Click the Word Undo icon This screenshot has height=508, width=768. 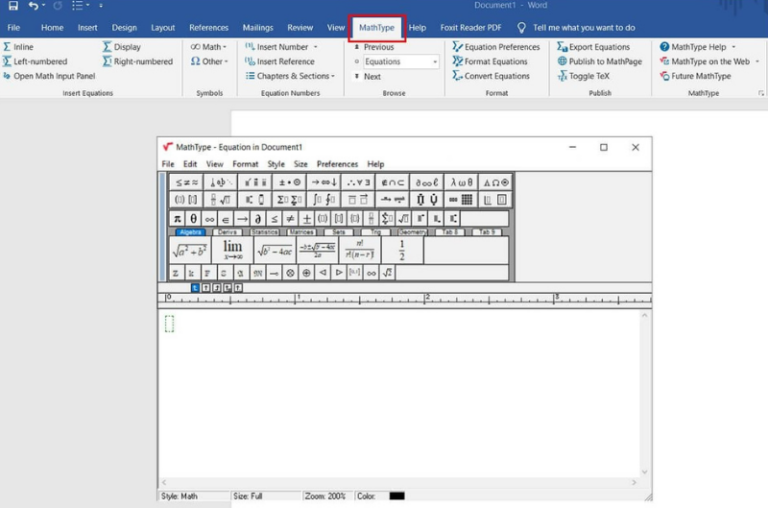(x=33, y=5)
